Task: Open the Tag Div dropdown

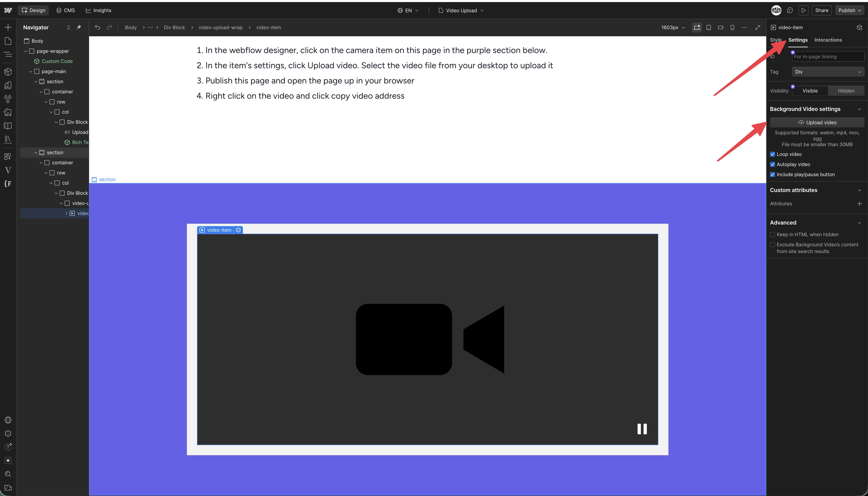Action: point(828,72)
